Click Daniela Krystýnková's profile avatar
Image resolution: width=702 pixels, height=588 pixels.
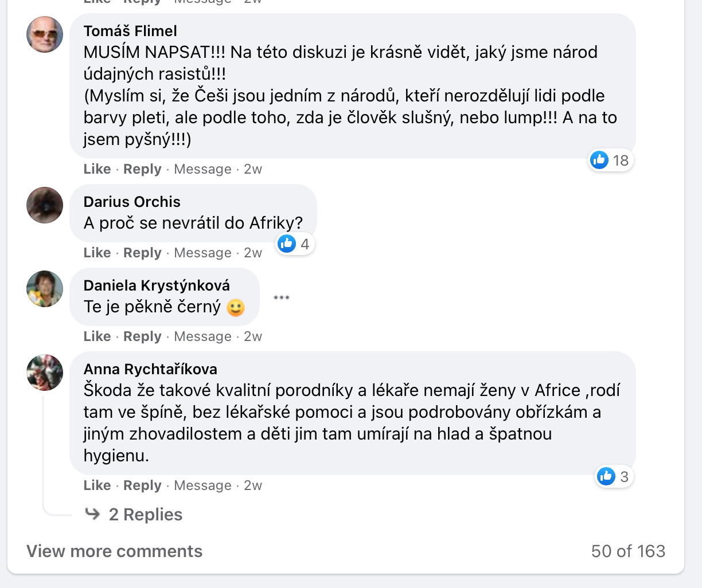tap(45, 289)
